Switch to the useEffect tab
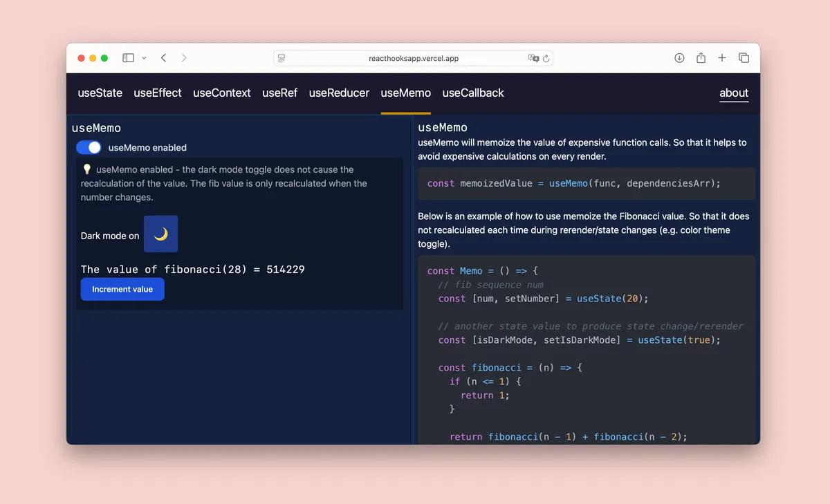The width and height of the screenshot is (830, 504). click(x=158, y=93)
